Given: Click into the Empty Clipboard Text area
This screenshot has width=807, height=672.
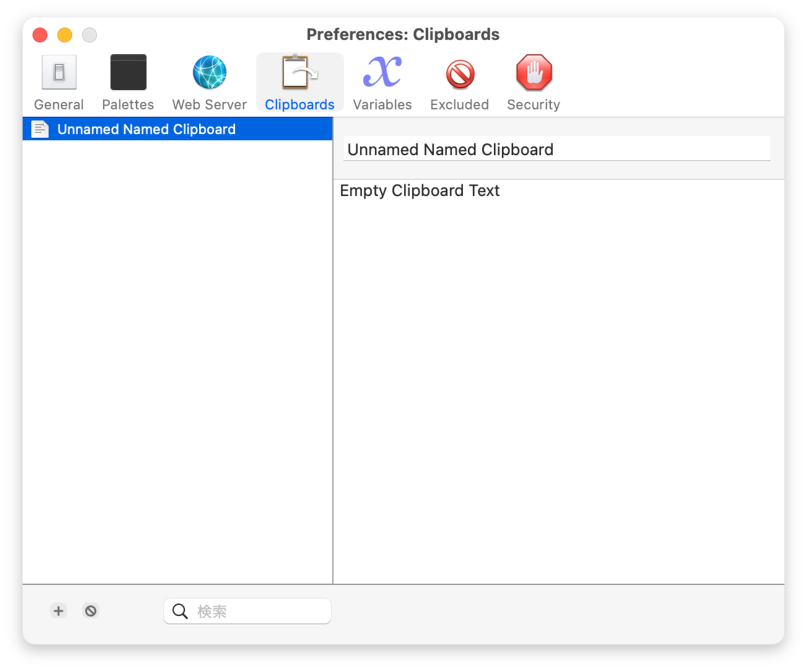Looking at the screenshot, I should pos(557,372).
